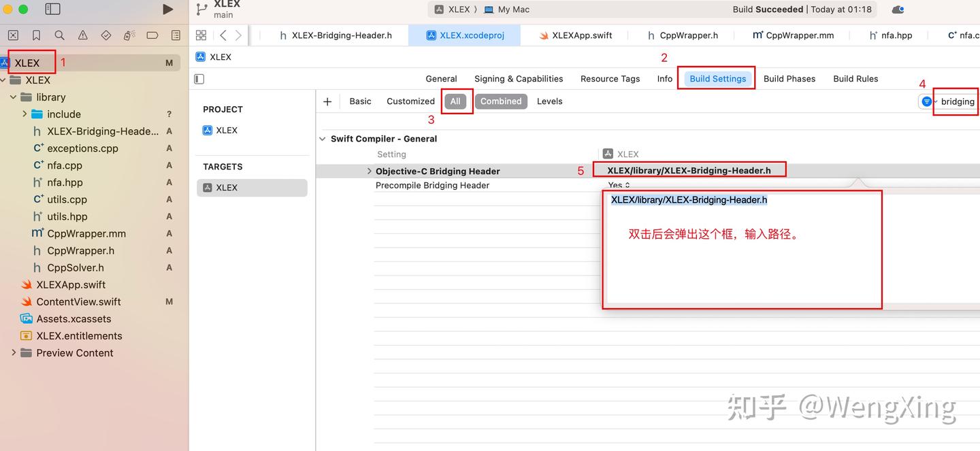
Task: Switch to the Info tab
Action: (665, 79)
